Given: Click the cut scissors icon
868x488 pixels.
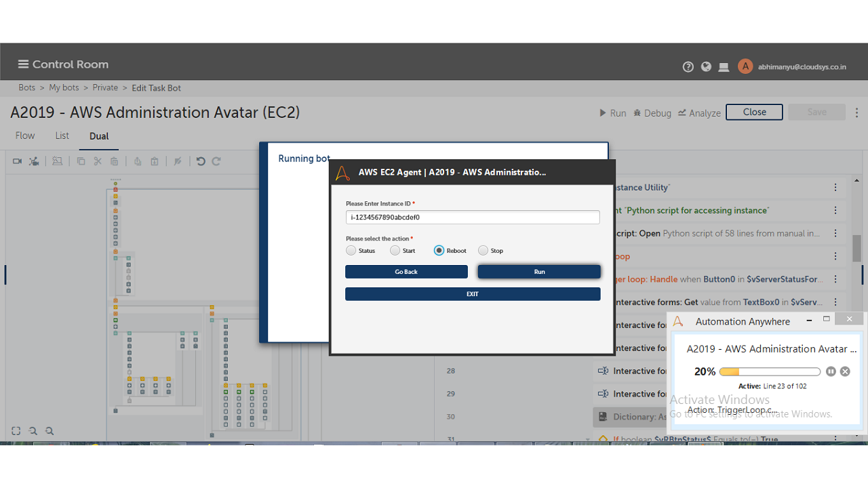Looking at the screenshot, I should point(98,161).
